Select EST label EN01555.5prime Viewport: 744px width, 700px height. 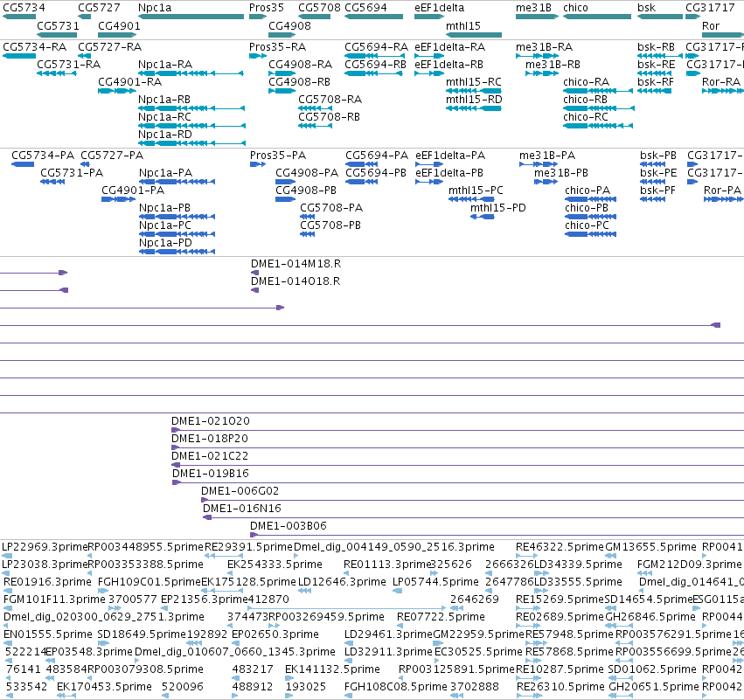[x=48, y=634]
